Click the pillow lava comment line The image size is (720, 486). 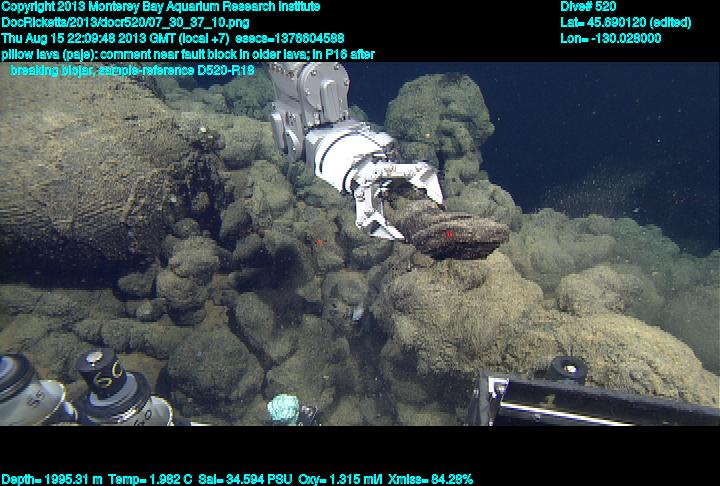pos(188,55)
